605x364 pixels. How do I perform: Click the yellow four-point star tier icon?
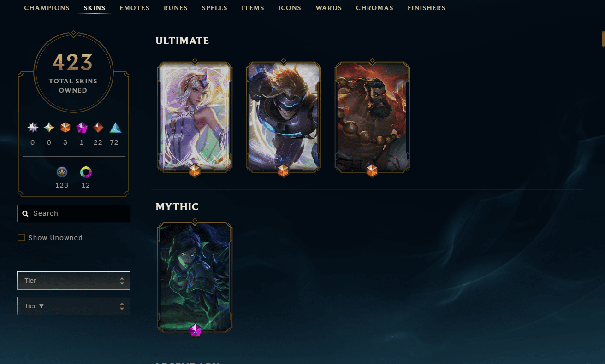click(49, 128)
